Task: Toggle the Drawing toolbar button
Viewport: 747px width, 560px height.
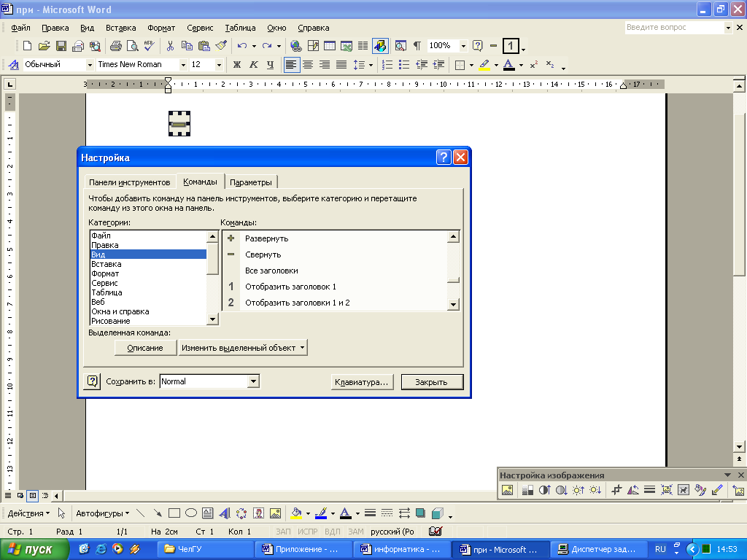Action: click(x=380, y=46)
